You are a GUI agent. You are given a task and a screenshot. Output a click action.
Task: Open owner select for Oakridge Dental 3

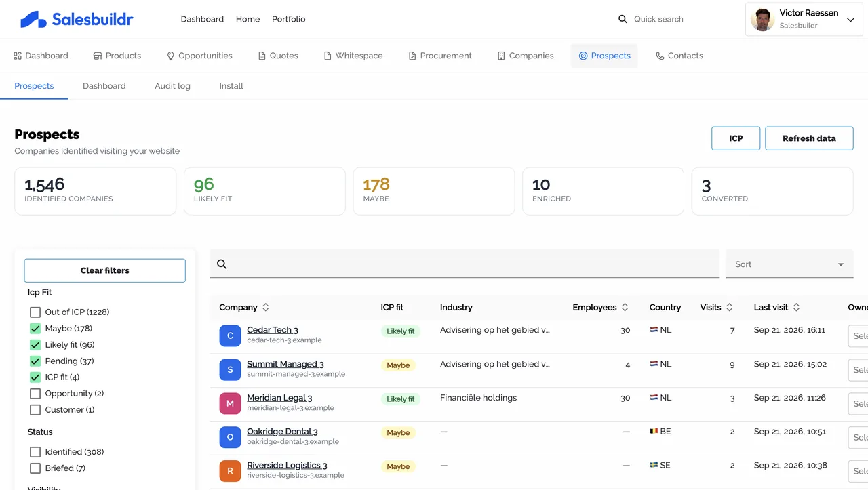(x=858, y=438)
